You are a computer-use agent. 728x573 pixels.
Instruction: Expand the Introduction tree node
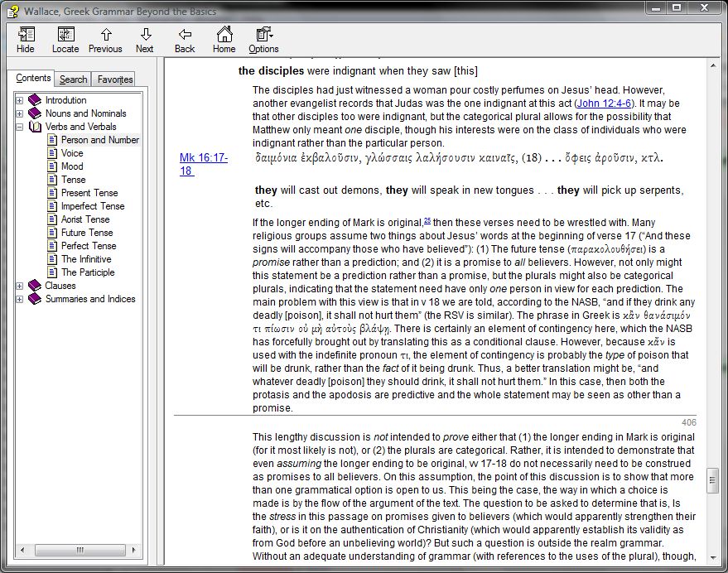click(20, 100)
